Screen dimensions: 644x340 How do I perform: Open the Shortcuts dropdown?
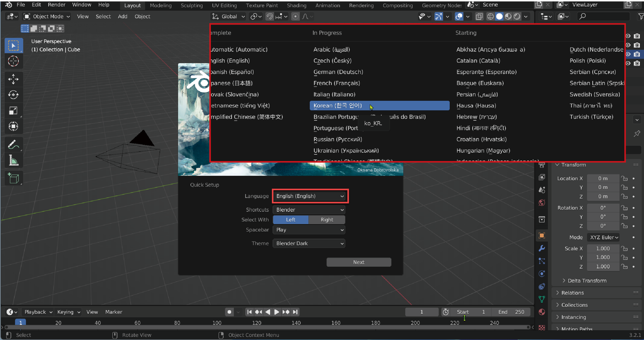pyautogui.click(x=309, y=210)
